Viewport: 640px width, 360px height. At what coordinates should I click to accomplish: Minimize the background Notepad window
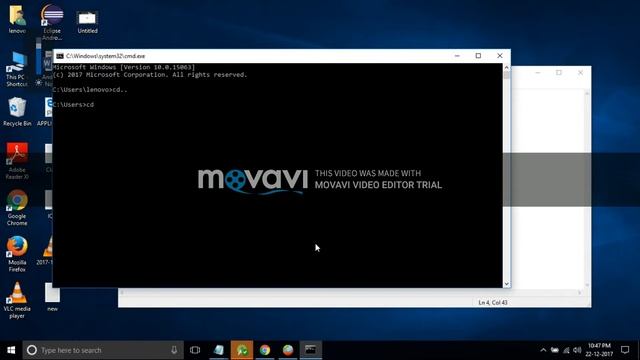[538, 73]
